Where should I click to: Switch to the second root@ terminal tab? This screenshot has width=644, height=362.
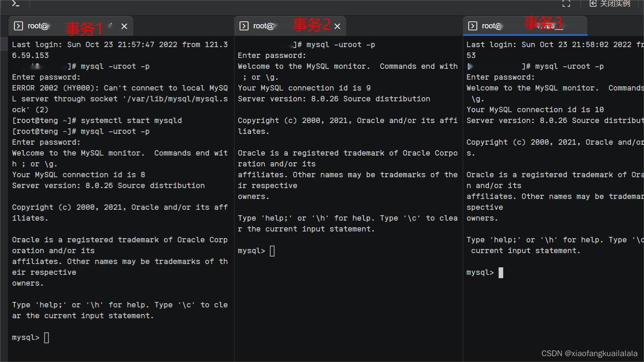coord(290,26)
